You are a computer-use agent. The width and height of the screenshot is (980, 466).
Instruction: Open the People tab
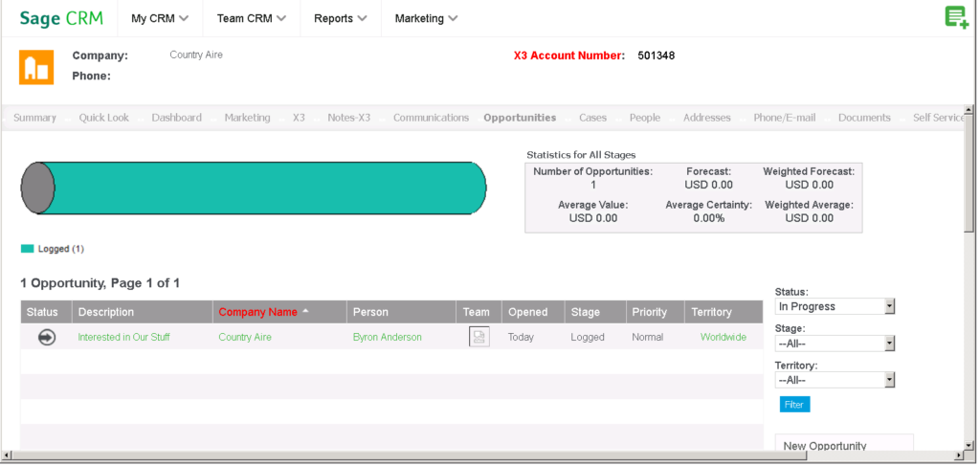click(645, 118)
